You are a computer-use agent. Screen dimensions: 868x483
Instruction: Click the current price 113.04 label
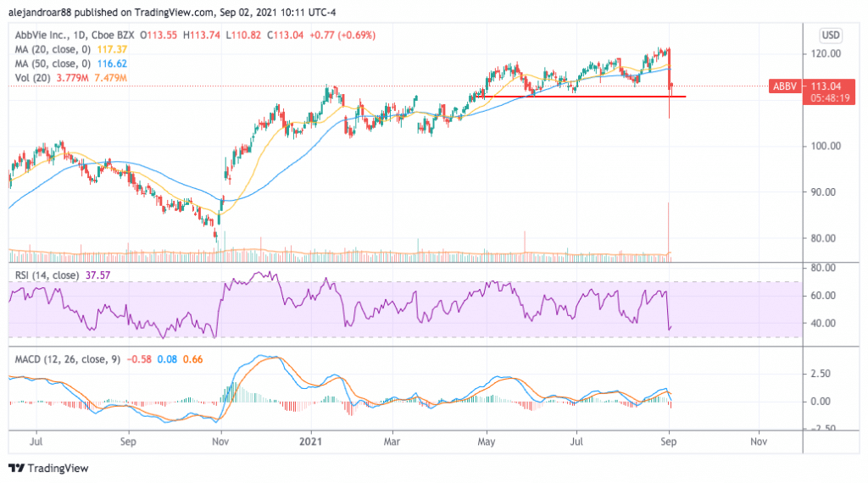[x=826, y=86]
